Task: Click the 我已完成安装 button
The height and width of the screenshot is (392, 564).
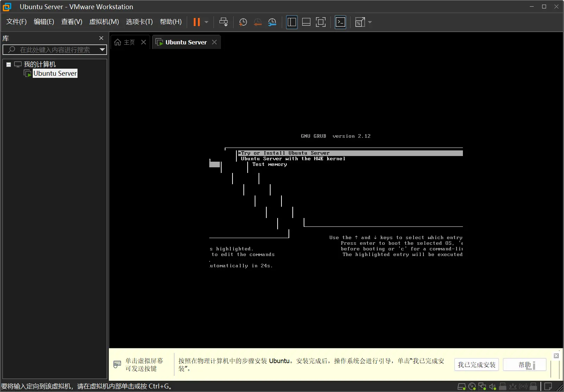Action: pos(476,365)
